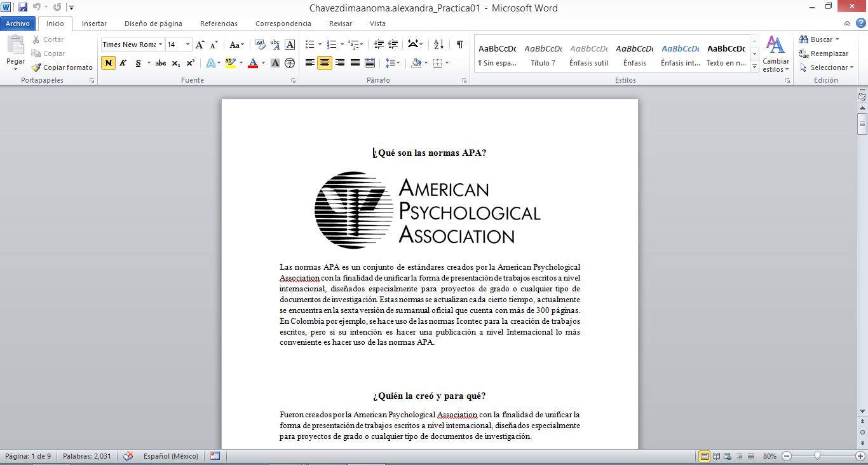
Task: Apply the Énfasis sutil style
Action: click(x=589, y=55)
